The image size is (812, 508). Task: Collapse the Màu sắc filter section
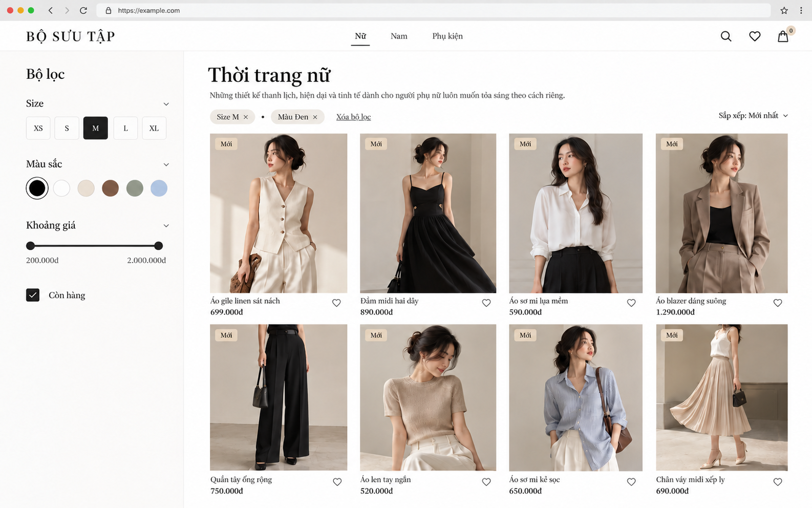166,164
